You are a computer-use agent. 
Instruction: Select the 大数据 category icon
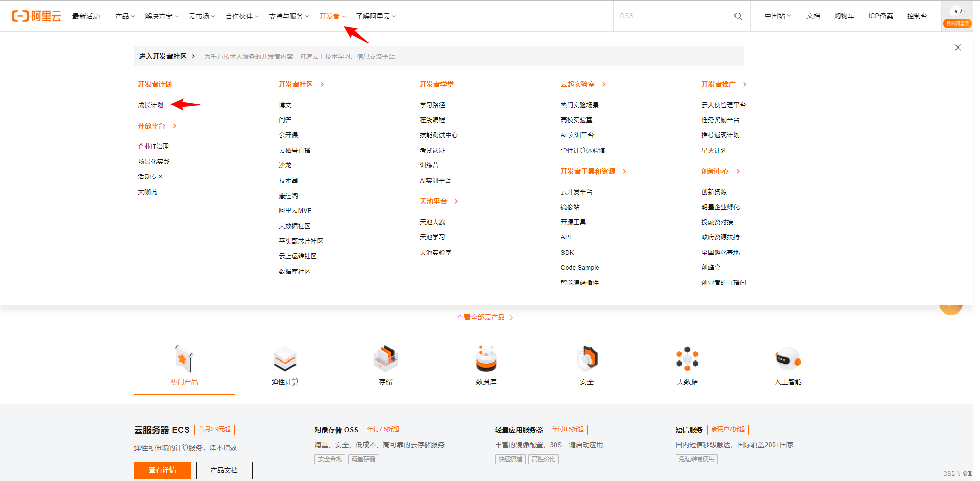click(687, 359)
